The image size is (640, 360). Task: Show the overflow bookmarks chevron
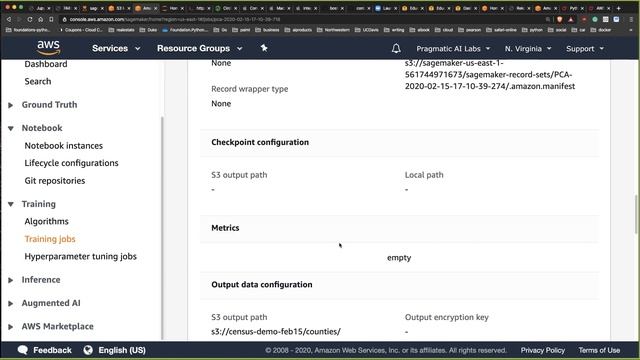click(x=631, y=30)
